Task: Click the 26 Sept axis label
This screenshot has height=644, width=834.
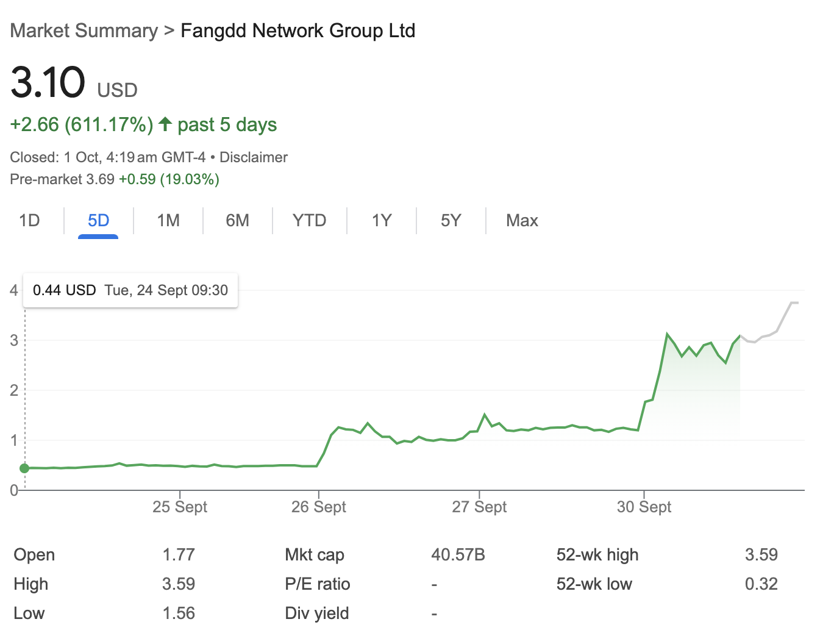Action: [318, 507]
